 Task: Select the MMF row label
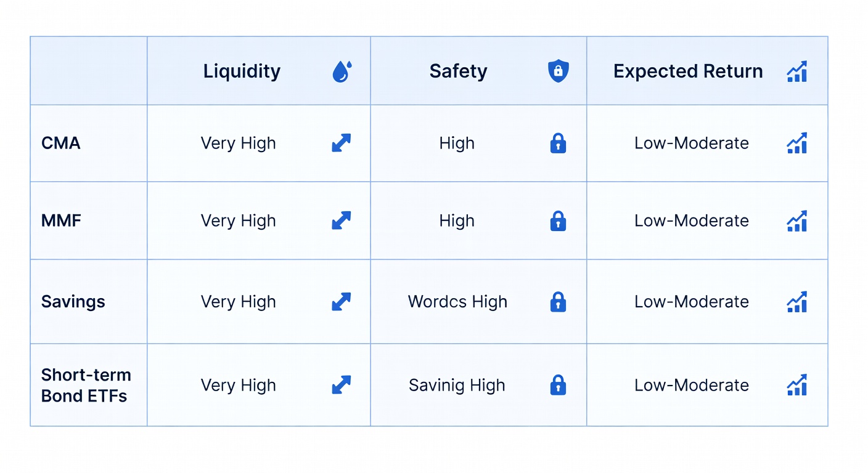61,220
